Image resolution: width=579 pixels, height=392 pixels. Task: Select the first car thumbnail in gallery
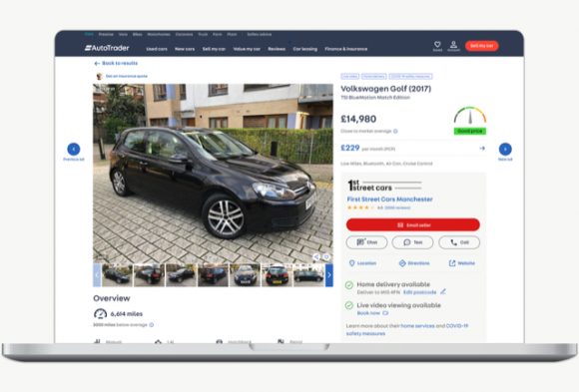point(117,275)
